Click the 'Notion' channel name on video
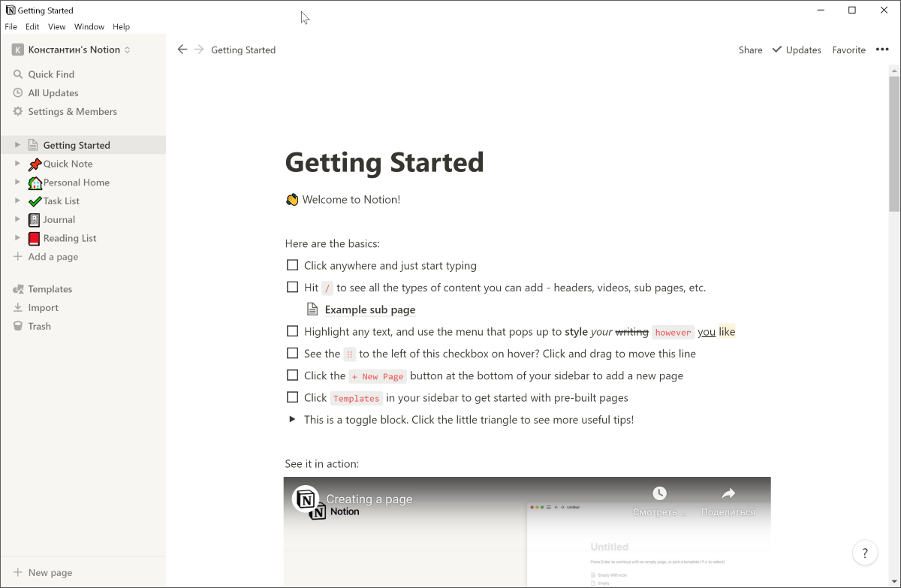This screenshot has height=588, width=901. point(345,512)
